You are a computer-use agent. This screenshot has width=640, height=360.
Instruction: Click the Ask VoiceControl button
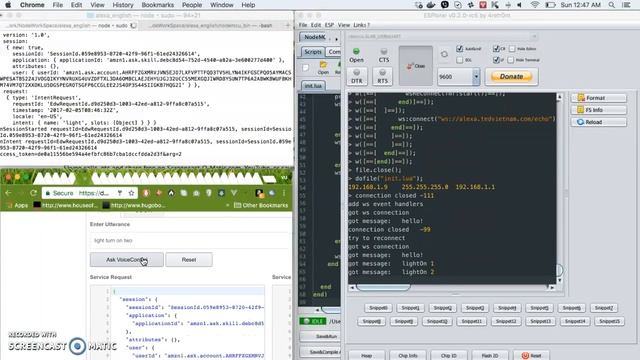[127, 260]
